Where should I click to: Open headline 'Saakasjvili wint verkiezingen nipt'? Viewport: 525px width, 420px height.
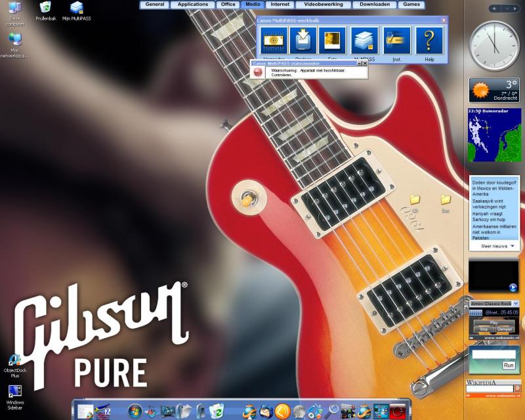click(489, 204)
